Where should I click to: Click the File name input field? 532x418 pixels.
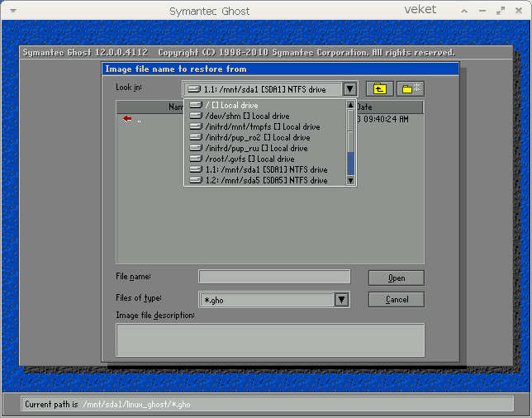[x=274, y=277]
